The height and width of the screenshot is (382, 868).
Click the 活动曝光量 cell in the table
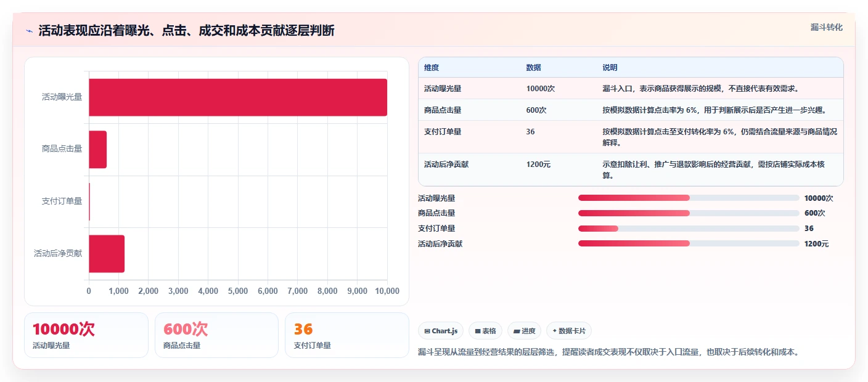point(443,88)
